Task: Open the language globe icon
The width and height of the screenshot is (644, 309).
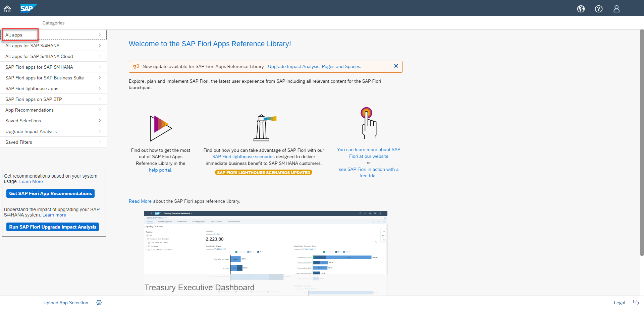Action: coord(581,9)
